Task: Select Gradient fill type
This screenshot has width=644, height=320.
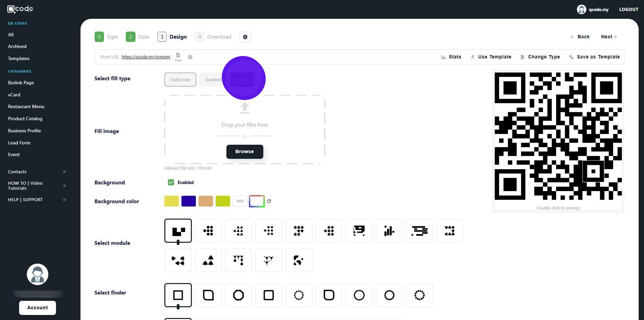Action: click(x=213, y=80)
